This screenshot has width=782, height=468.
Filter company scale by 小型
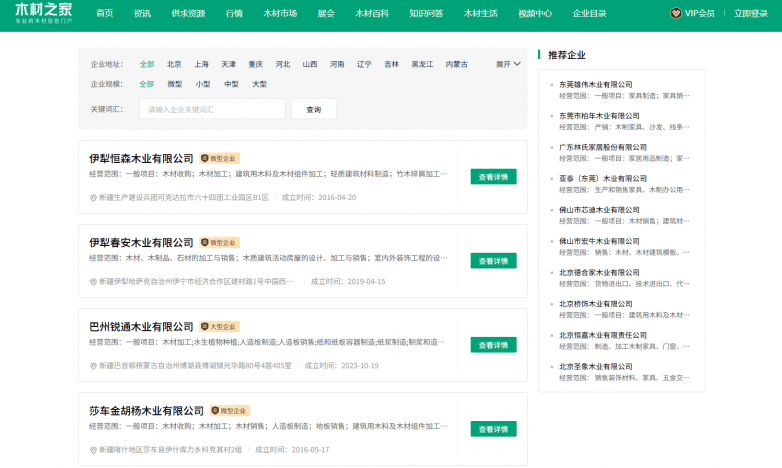[x=203, y=84]
